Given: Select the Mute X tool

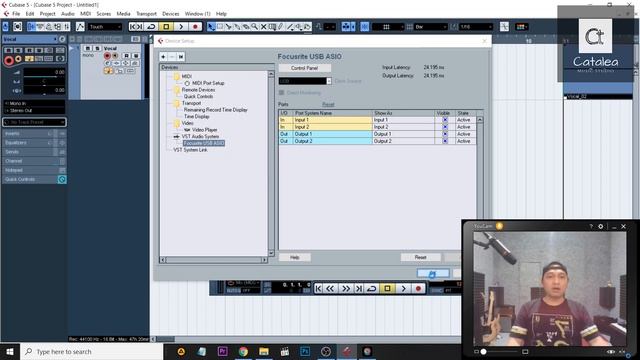Looking at the screenshot, I should 263,27.
